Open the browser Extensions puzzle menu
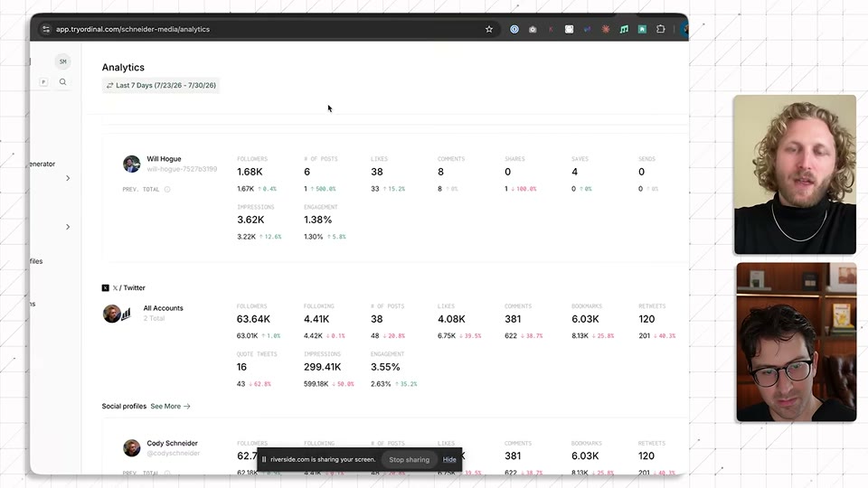868x488 pixels. coord(660,29)
